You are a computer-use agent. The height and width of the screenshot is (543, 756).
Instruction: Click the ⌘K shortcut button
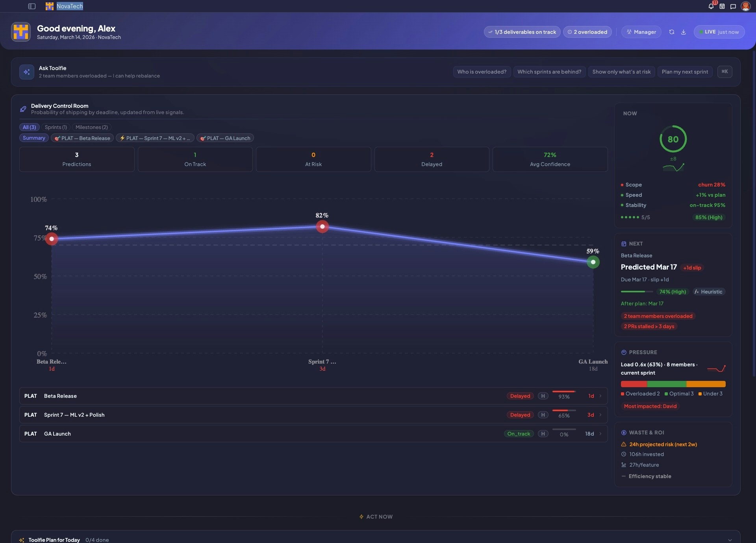coord(724,72)
